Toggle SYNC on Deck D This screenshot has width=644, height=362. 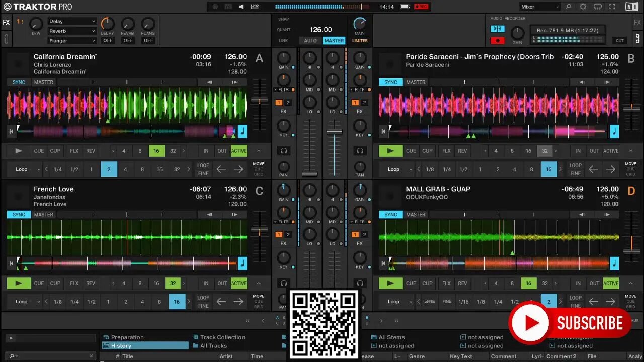pos(391,215)
